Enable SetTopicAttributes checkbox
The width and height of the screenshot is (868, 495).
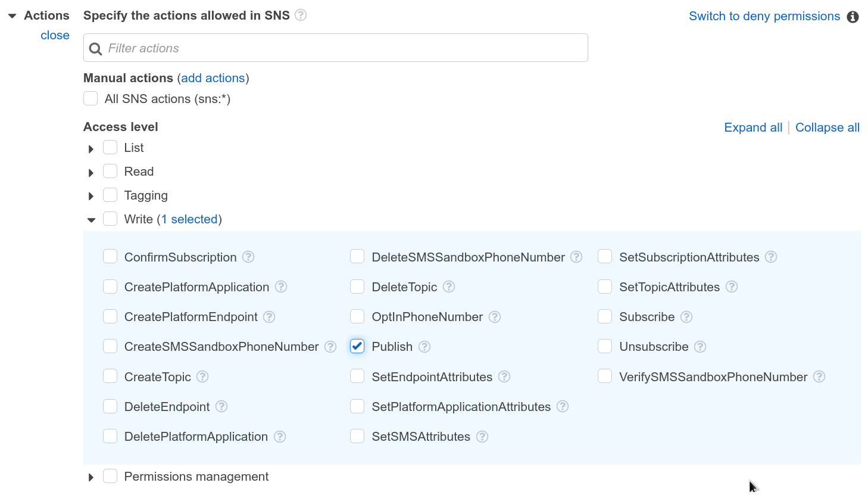pos(605,287)
